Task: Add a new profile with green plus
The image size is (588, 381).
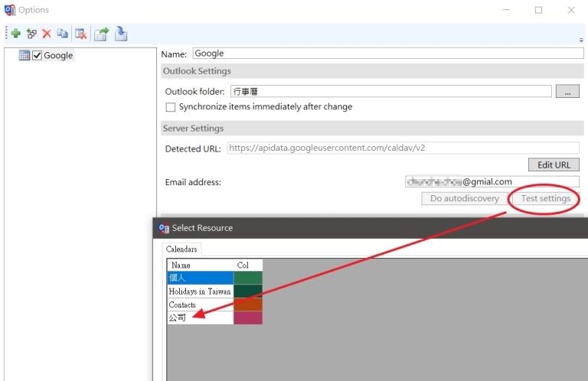Action: tap(16, 34)
